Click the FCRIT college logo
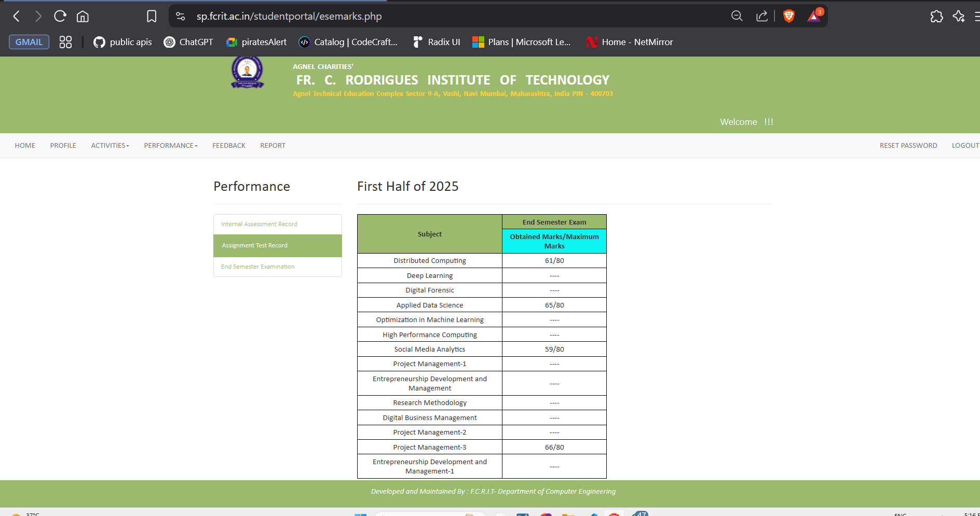980x516 pixels. 247,72
